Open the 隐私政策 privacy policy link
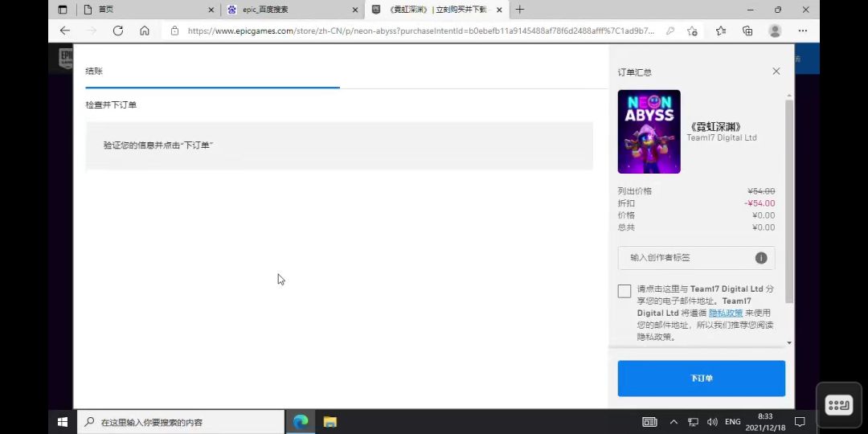868x434 pixels. coord(726,313)
